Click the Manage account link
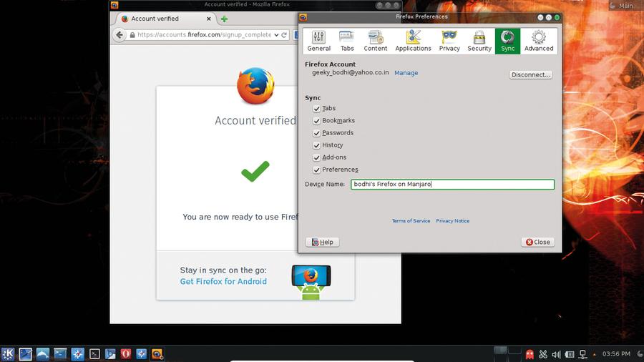Image resolution: width=644 pixels, height=362 pixels. [x=406, y=73]
